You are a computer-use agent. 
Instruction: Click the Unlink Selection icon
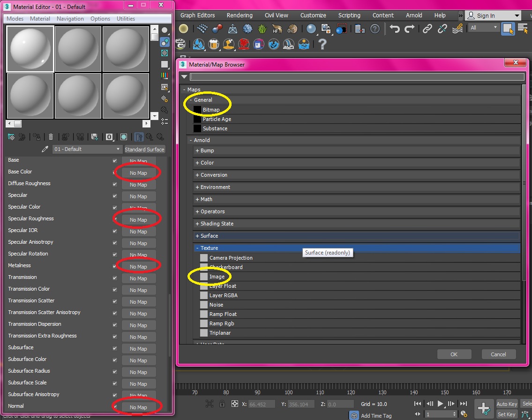[x=442, y=29]
